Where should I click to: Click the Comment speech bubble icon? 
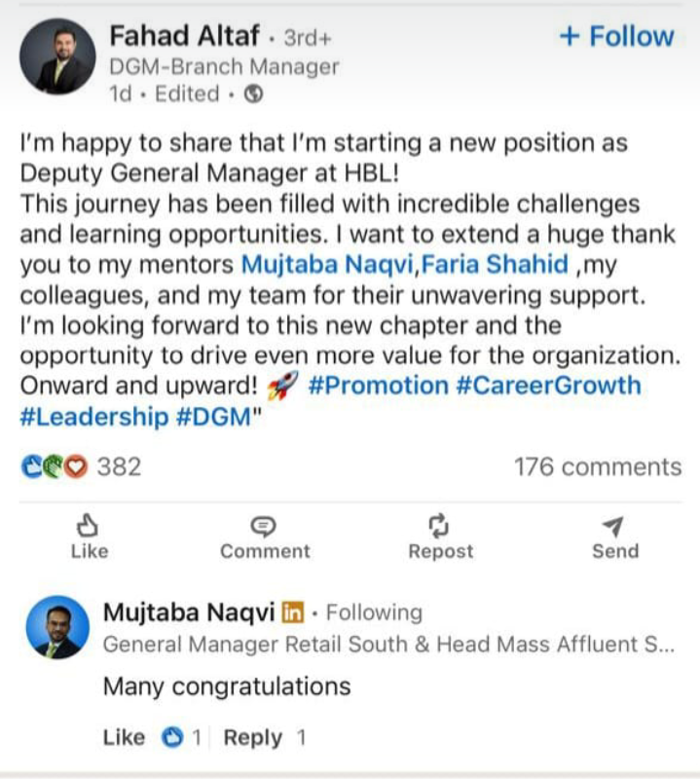pyautogui.click(x=264, y=527)
